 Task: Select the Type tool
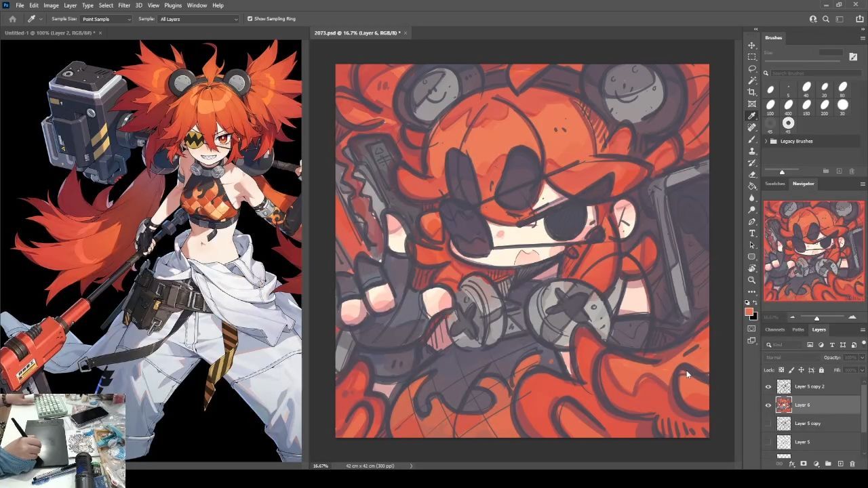(751, 233)
